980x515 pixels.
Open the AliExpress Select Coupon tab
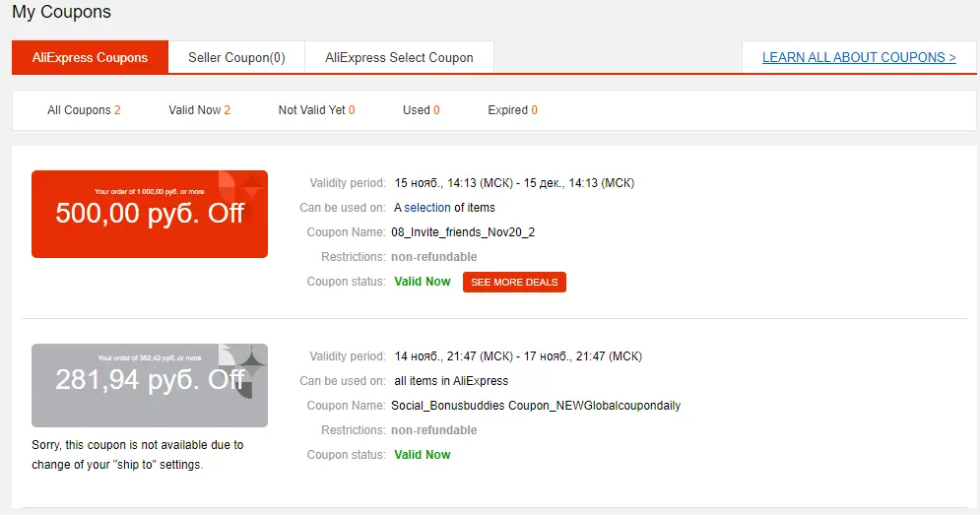click(x=399, y=57)
